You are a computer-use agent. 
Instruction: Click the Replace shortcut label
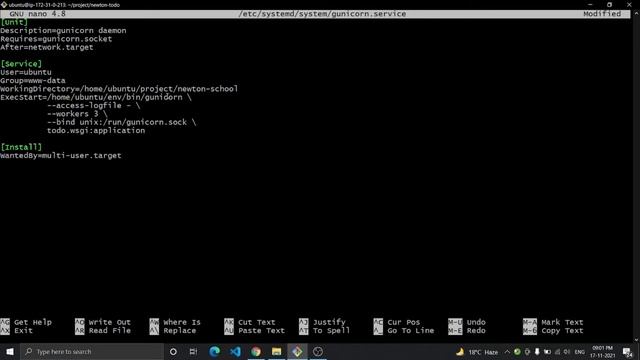pos(180,331)
